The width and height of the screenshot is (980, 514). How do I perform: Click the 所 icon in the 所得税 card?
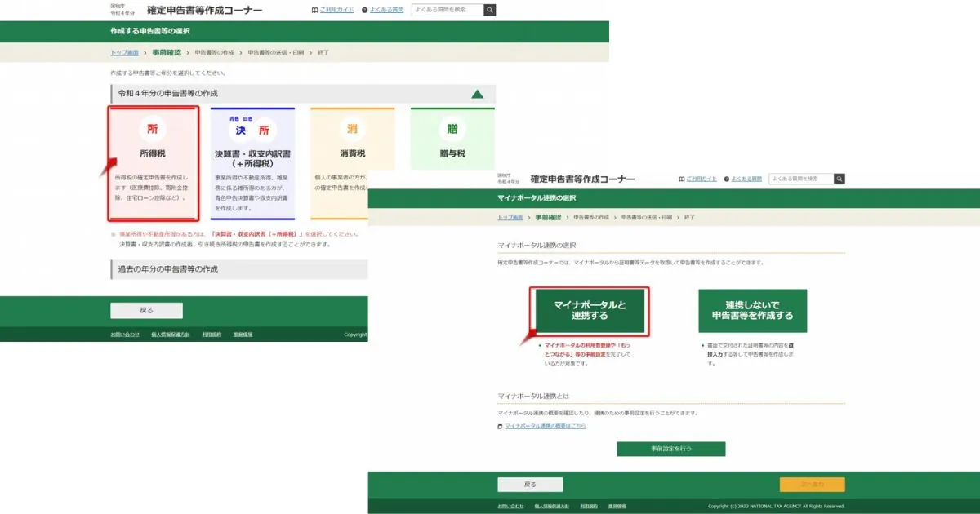click(x=152, y=130)
